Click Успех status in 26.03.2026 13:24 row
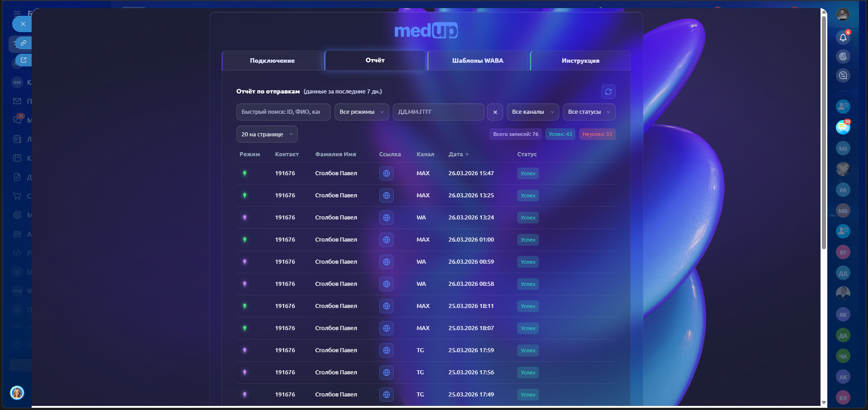The width and height of the screenshot is (868, 410). (528, 218)
